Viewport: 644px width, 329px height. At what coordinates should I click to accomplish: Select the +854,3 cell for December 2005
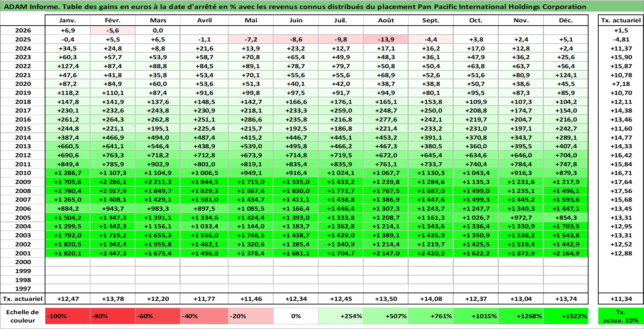pos(566,218)
